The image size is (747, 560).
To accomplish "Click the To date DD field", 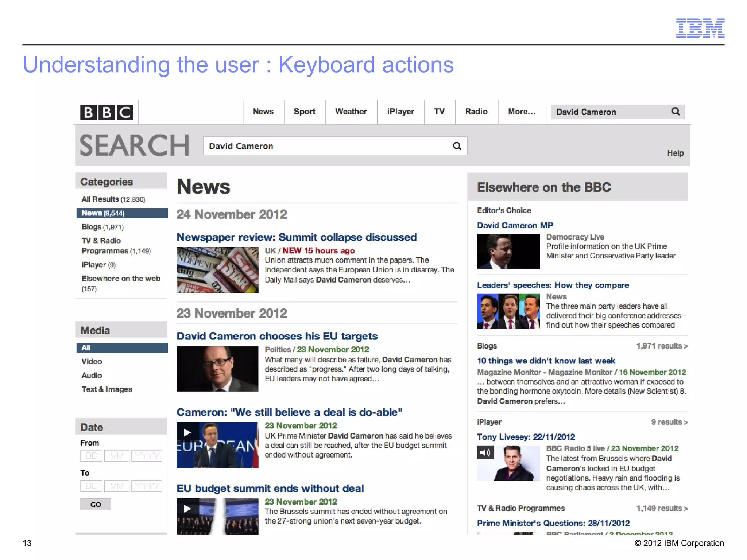I will [91, 486].
